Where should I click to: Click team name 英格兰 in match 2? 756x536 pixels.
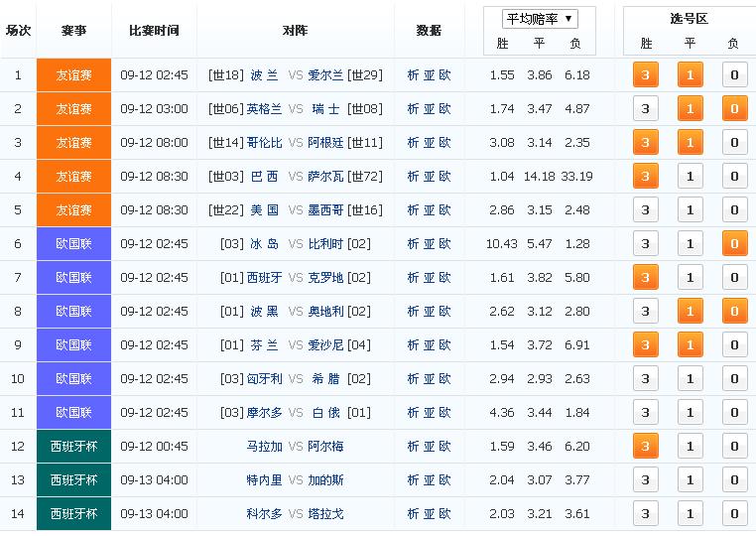tap(264, 108)
